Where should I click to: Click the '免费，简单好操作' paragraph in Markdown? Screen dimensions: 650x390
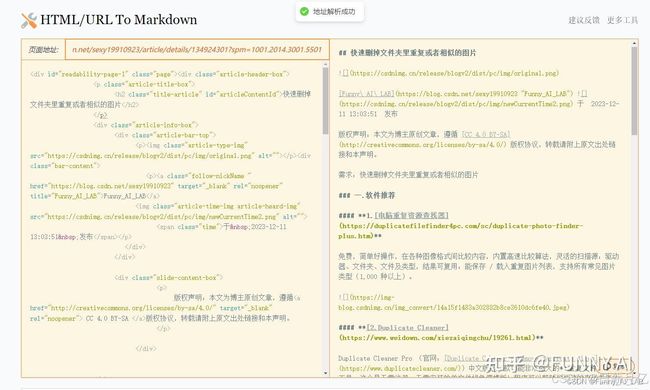pos(478,266)
